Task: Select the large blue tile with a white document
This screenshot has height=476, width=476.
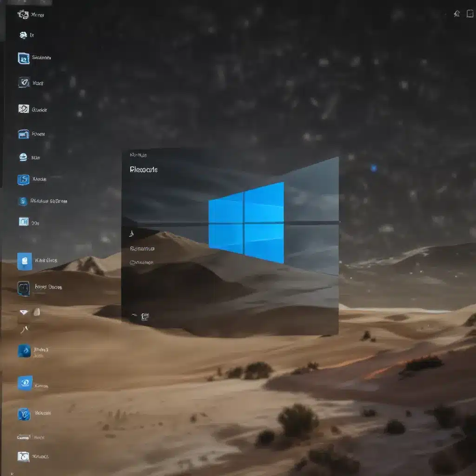Action: pos(25,261)
